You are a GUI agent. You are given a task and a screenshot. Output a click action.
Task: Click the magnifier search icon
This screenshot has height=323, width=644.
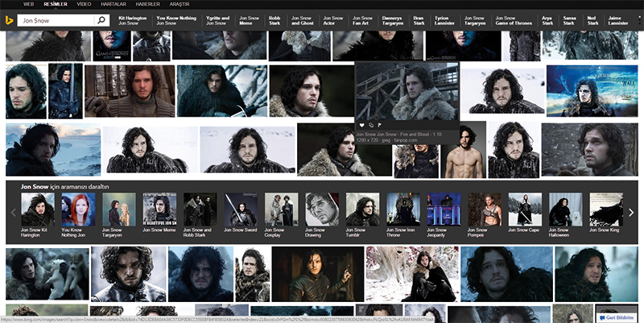101,20
